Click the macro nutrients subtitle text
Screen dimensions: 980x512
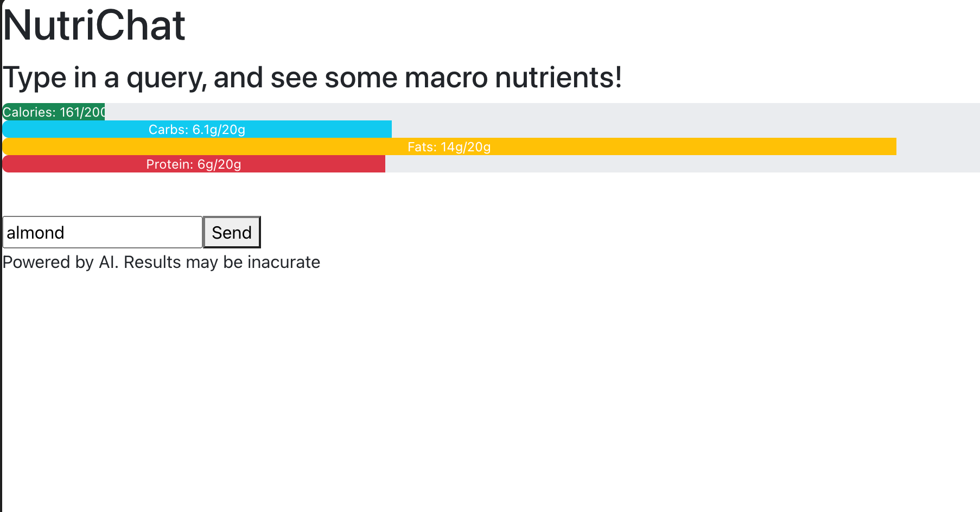click(313, 77)
